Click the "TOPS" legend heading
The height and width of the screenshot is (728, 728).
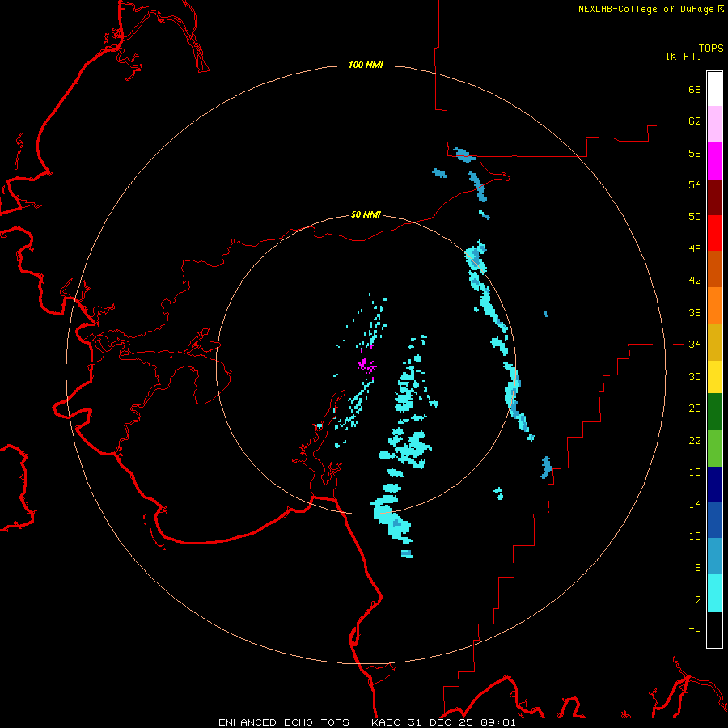pyautogui.click(x=711, y=49)
